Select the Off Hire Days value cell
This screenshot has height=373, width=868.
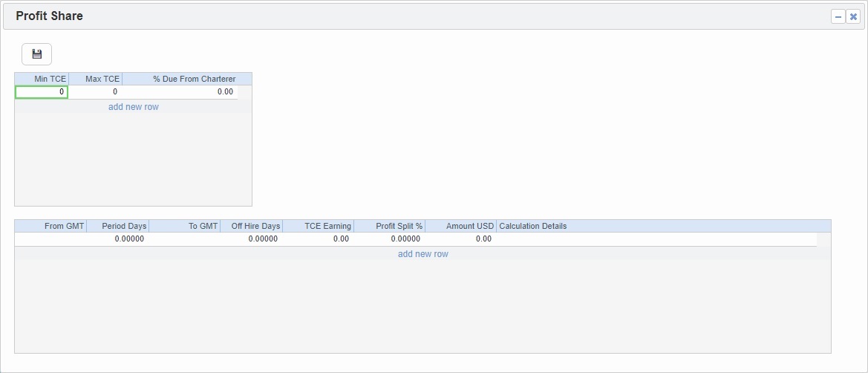[251, 239]
